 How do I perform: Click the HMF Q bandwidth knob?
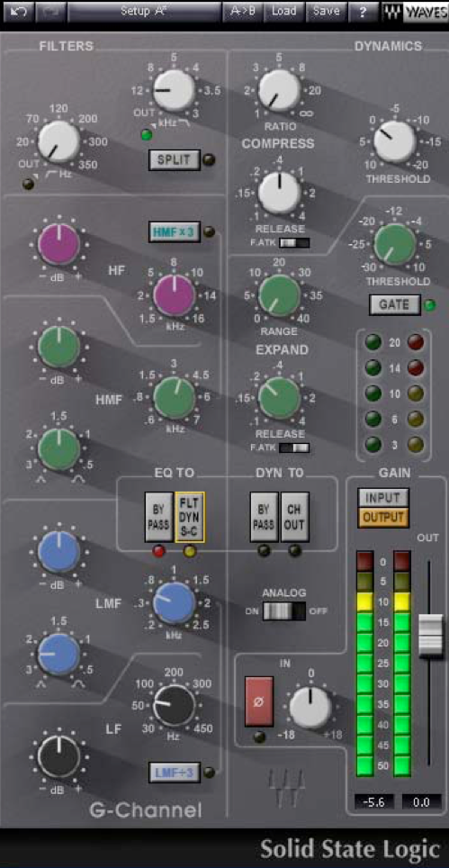(58, 448)
